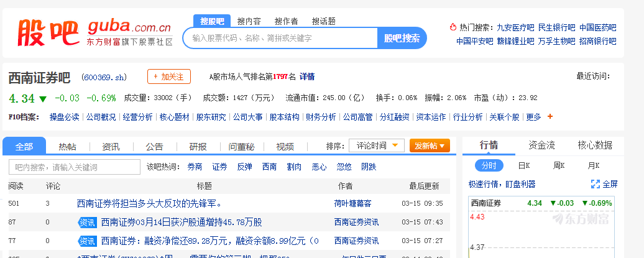Click hot word 割肉
The width and height of the screenshot is (644, 258).
[x=294, y=167]
